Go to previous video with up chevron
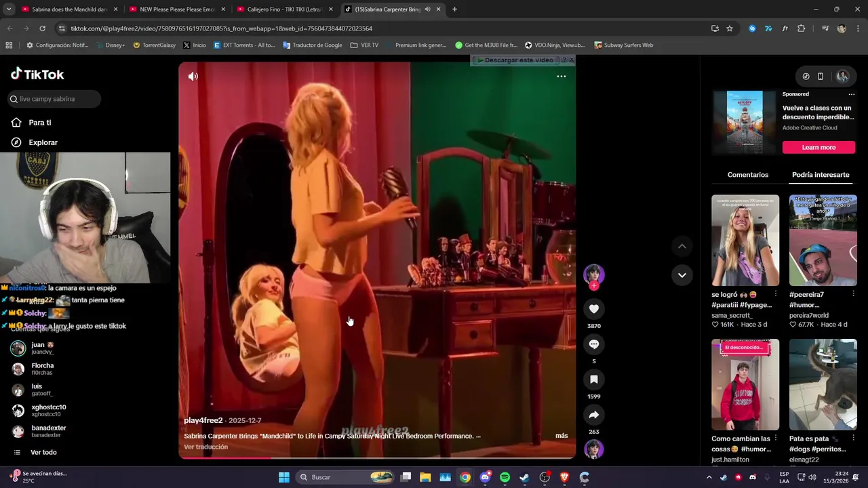Viewport: 868px width, 488px height. [682, 247]
